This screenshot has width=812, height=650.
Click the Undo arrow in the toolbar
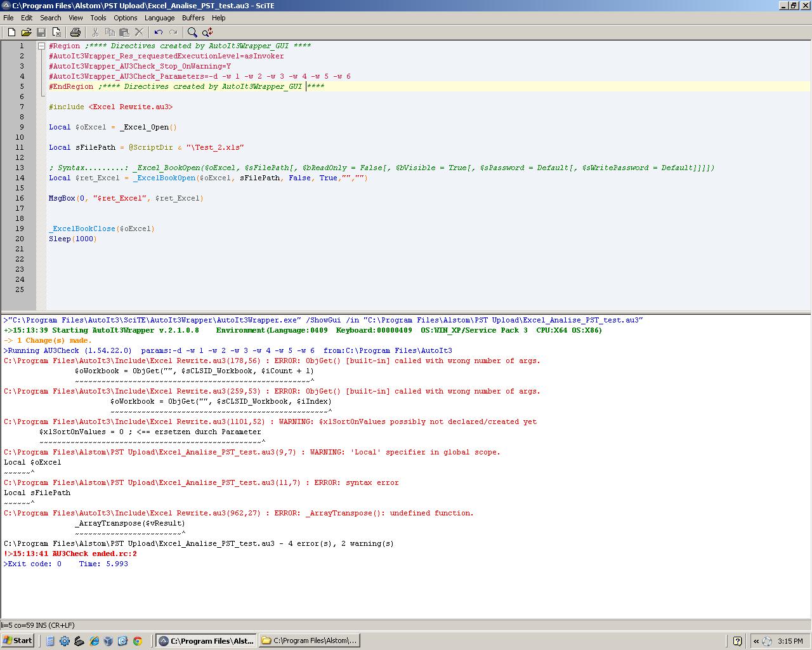tap(159, 32)
